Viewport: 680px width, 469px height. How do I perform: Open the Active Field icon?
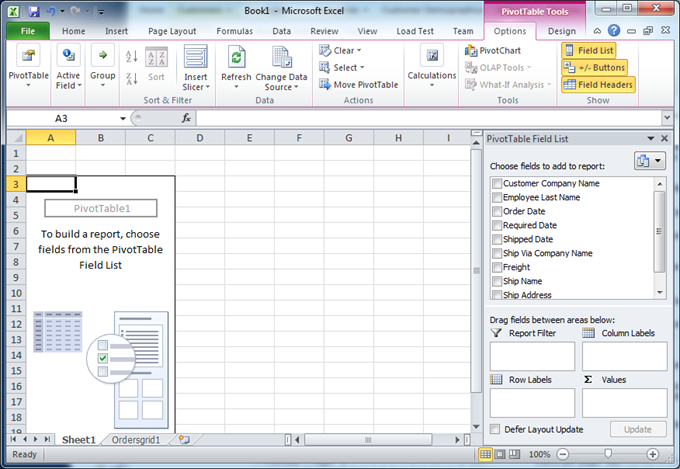click(69, 56)
